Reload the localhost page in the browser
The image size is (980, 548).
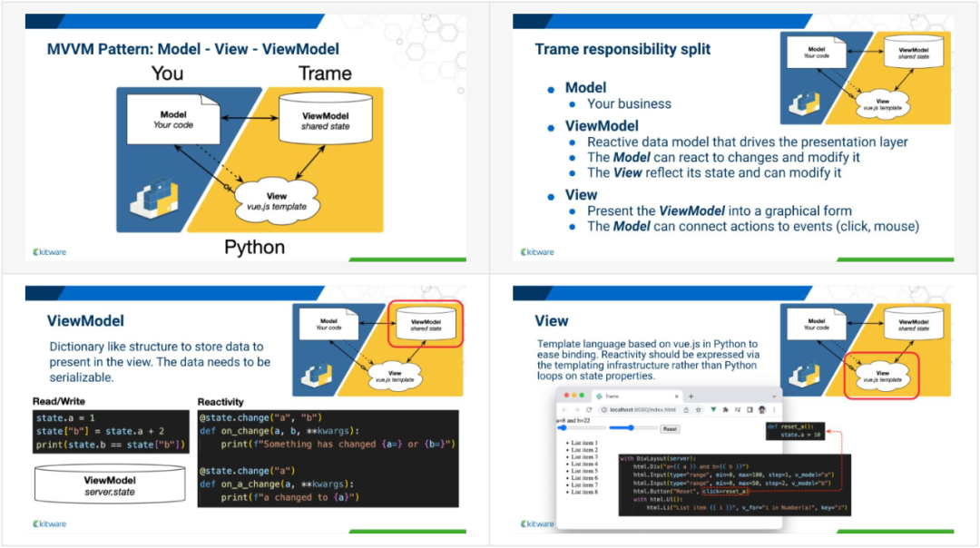[x=589, y=410]
